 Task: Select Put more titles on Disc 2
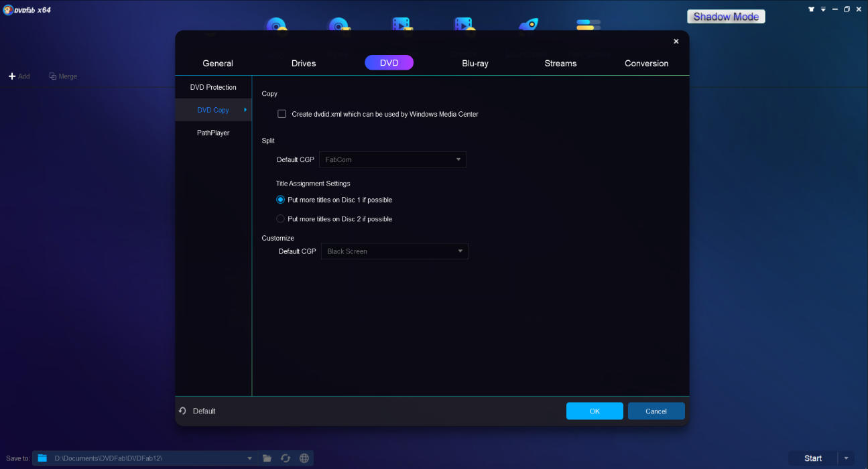281,219
